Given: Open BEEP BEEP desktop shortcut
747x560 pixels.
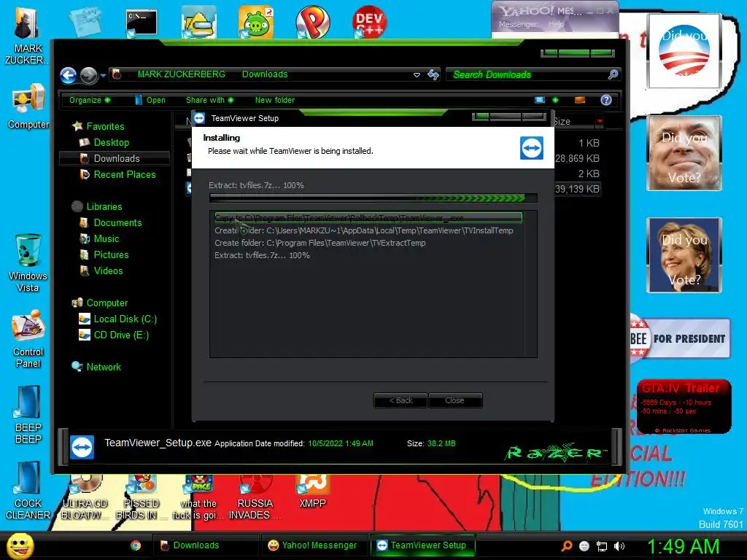Looking at the screenshot, I should 28,415.
